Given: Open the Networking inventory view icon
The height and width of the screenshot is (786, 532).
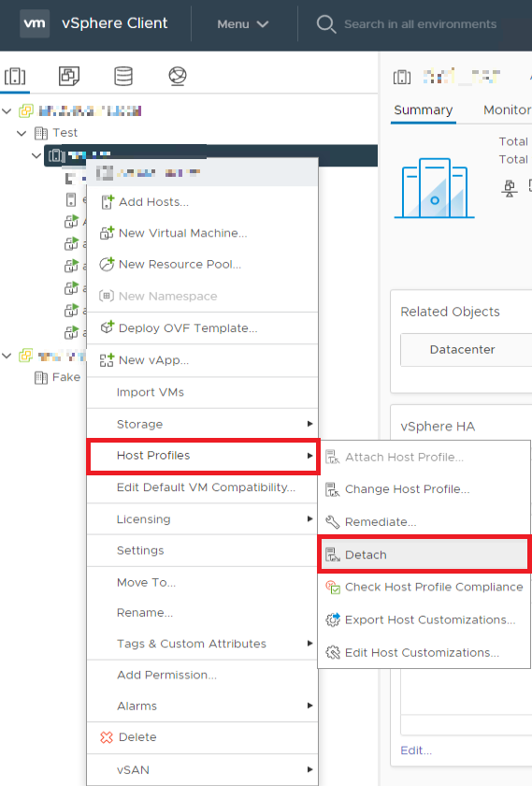Looking at the screenshot, I should (x=178, y=76).
